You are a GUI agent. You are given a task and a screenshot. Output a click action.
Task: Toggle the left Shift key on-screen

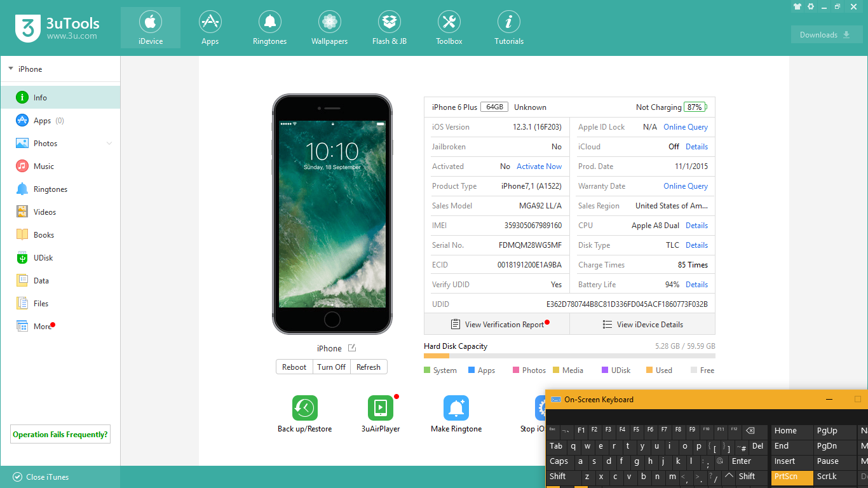[x=558, y=477]
